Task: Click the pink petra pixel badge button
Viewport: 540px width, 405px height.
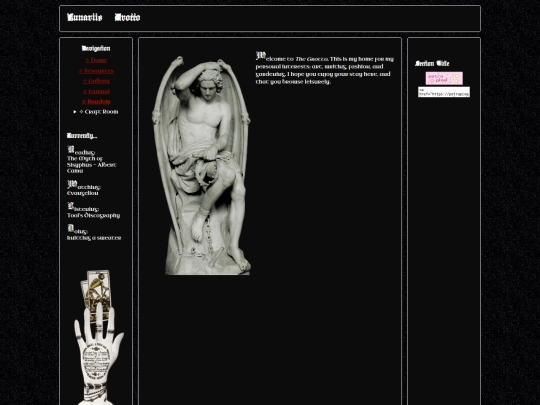Action: tap(444, 78)
